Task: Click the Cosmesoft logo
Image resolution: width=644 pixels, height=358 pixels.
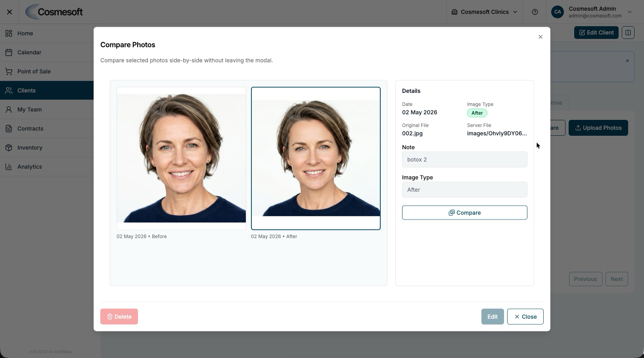Action: coord(54,12)
